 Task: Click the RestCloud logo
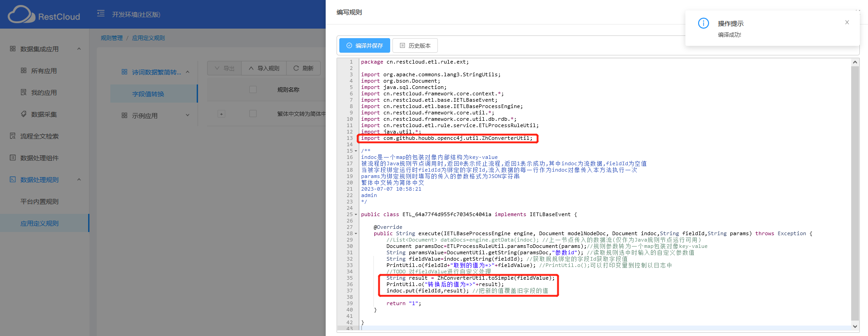(44, 15)
